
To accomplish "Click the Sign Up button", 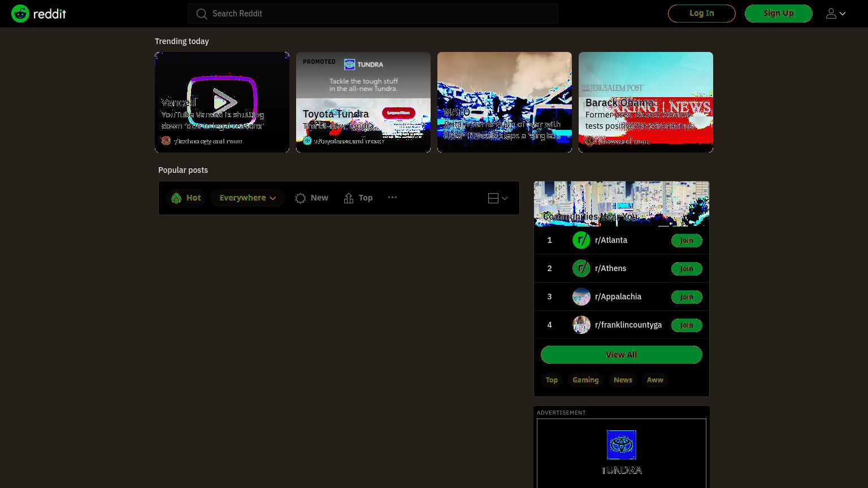I will (x=779, y=14).
